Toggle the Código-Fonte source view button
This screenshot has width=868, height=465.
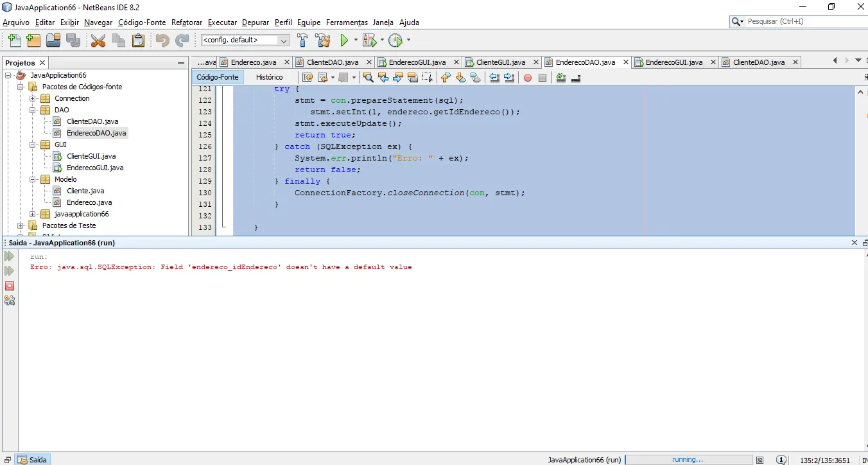[x=218, y=77]
